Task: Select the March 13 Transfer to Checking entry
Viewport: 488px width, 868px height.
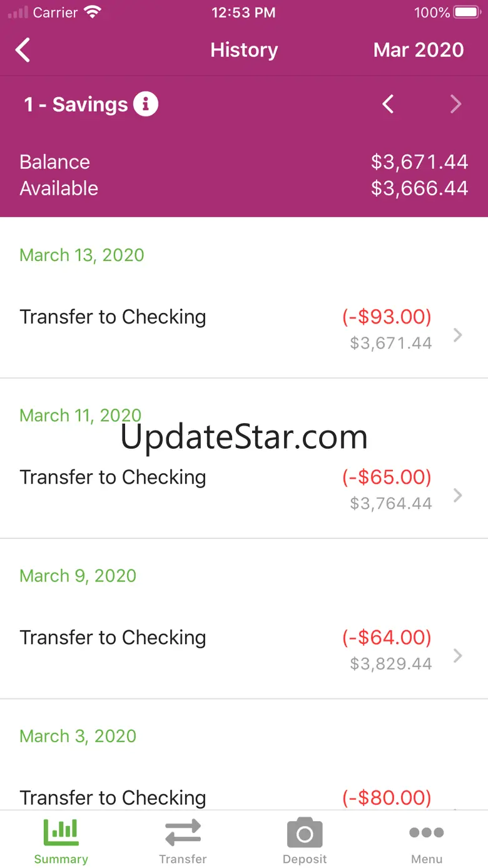Action: [113, 317]
